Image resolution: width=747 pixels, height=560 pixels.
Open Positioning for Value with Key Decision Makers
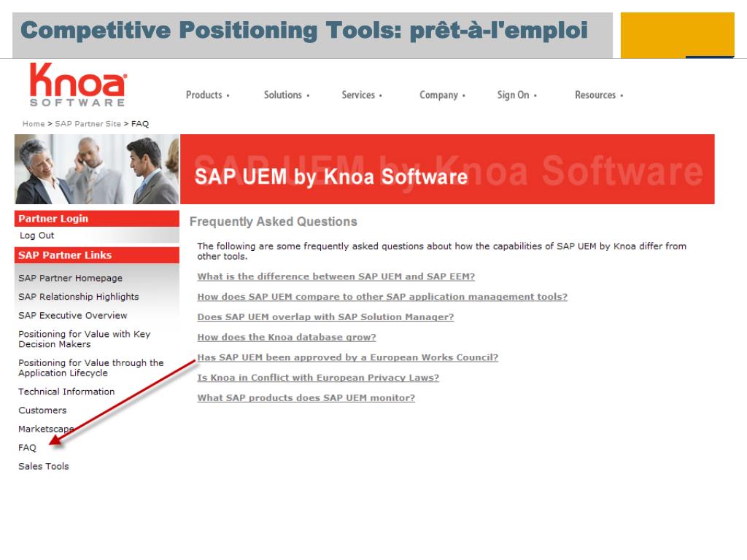(x=85, y=339)
